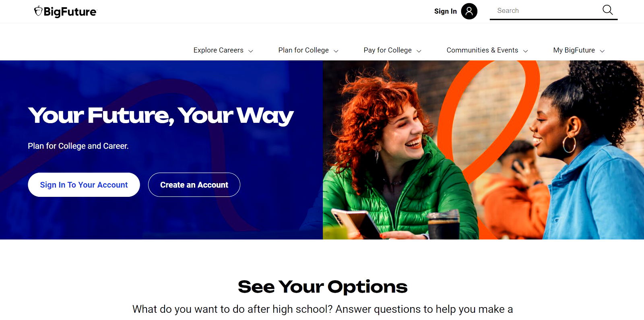Expand the Plan for College chevron

(336, 51)
